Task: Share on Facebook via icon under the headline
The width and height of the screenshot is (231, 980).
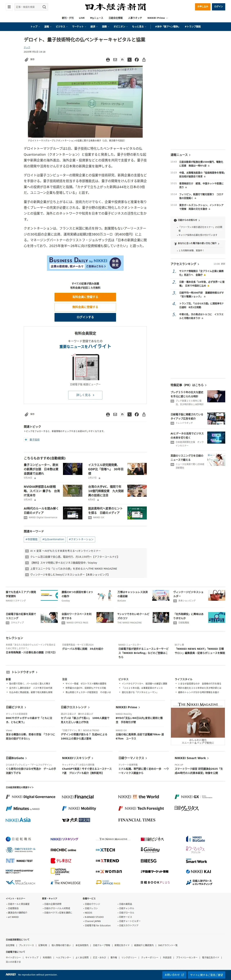Action: tap(137, 60)
